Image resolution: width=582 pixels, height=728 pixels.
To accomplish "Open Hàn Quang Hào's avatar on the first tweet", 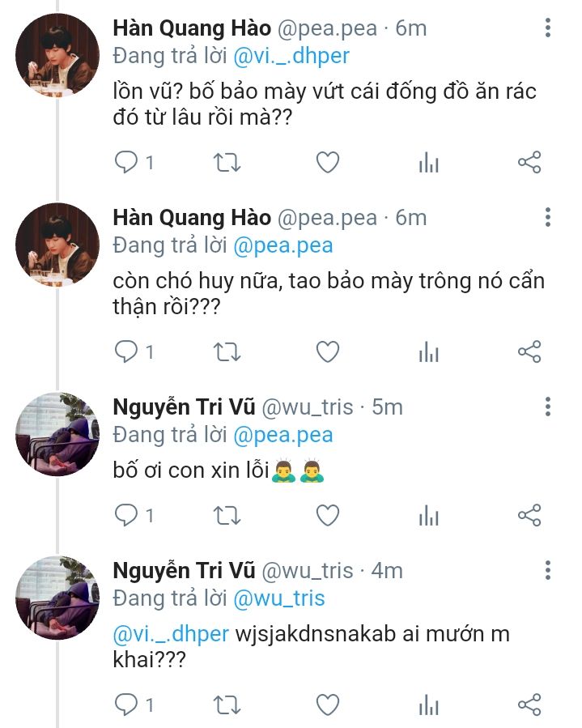I will click(x=57, y=55).
